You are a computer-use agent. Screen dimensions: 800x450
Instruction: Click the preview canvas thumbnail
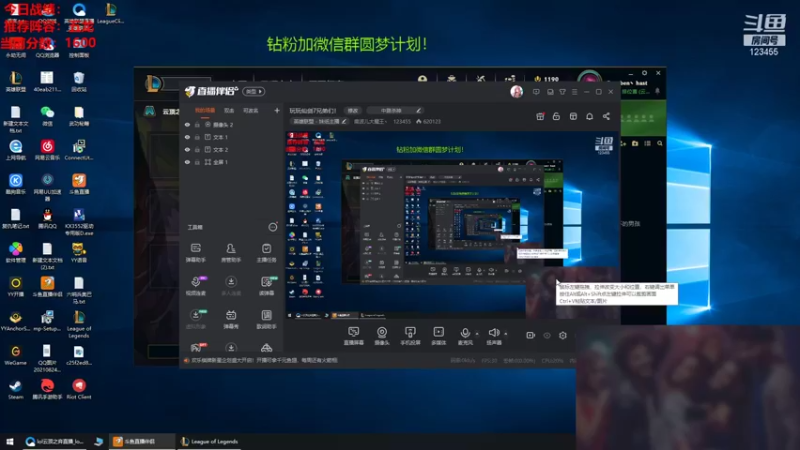[453, 225]
